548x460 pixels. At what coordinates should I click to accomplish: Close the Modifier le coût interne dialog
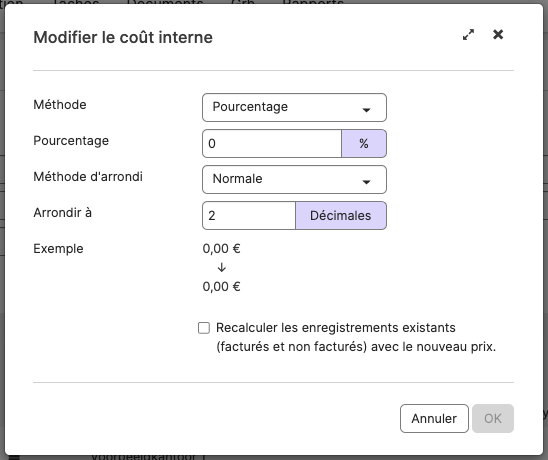tap(498, 35)
